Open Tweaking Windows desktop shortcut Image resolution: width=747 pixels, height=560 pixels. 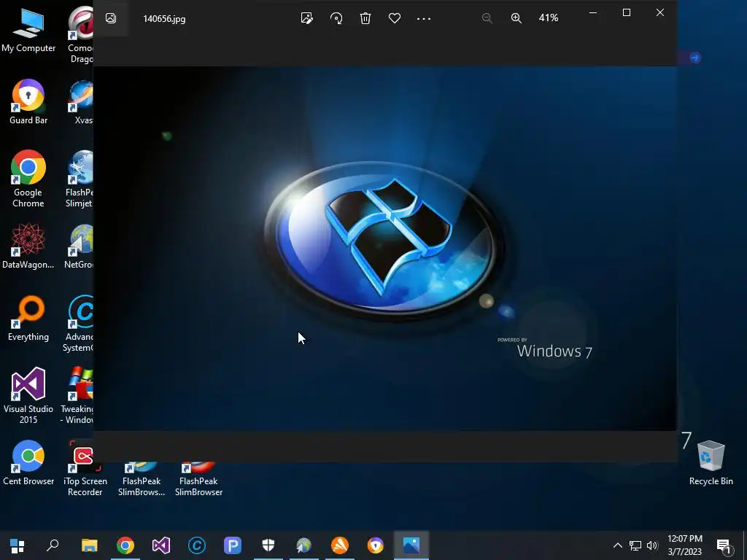79,395
